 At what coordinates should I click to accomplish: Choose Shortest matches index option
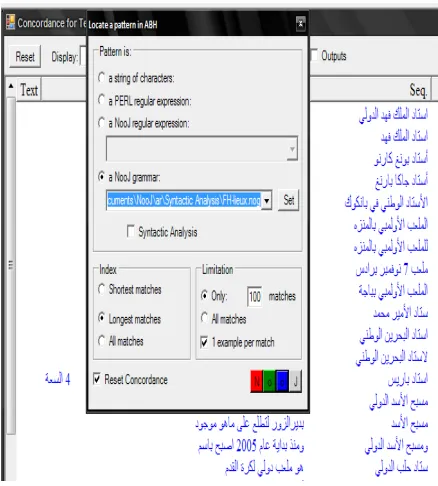pyautogui.click(x=102, y=289)
